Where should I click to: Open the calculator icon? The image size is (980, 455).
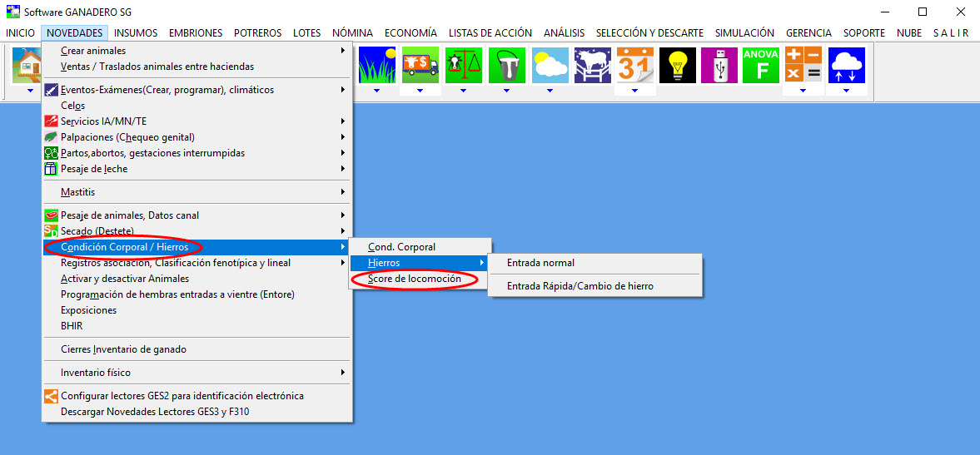point(803,65)
